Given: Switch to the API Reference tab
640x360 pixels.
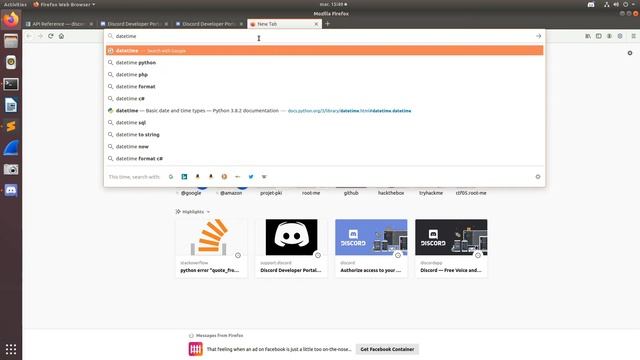Looking at the screenshot, I should click(59, 24).
